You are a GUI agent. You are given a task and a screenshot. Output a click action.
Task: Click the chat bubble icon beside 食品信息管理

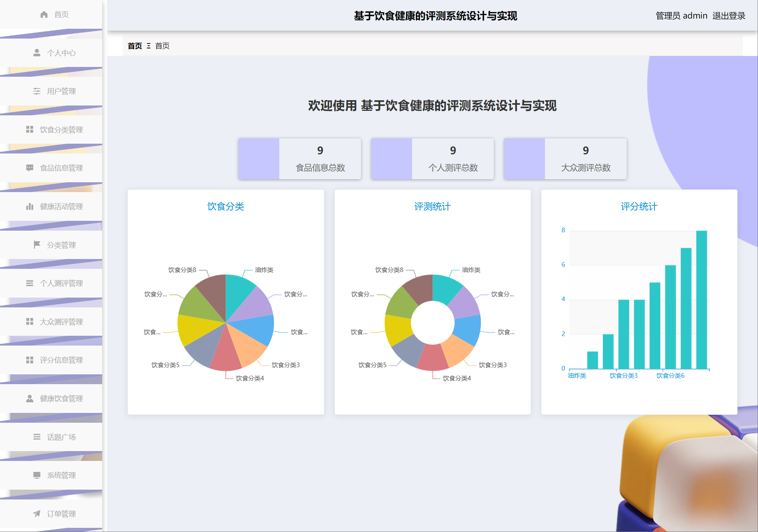click(30, 168)
